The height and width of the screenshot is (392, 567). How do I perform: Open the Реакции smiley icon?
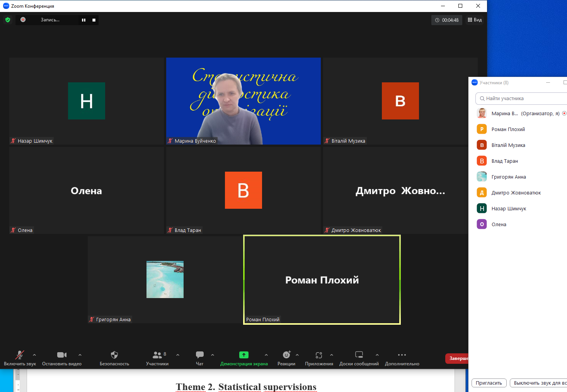pyautogui.click(x=286, y=355)
